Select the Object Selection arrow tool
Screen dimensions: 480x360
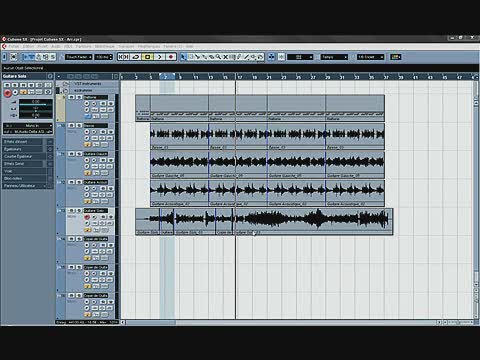pos(183,57)
